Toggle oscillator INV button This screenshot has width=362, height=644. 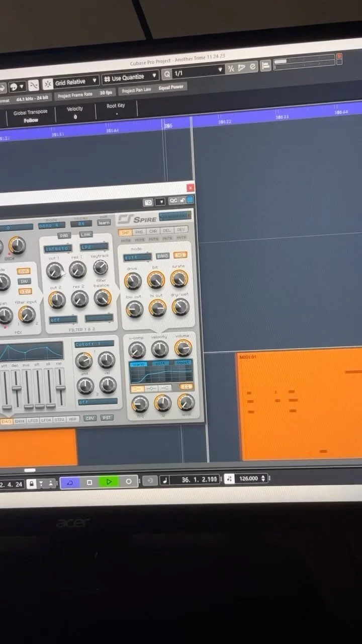pyautogui.click(x=24, y=281)
